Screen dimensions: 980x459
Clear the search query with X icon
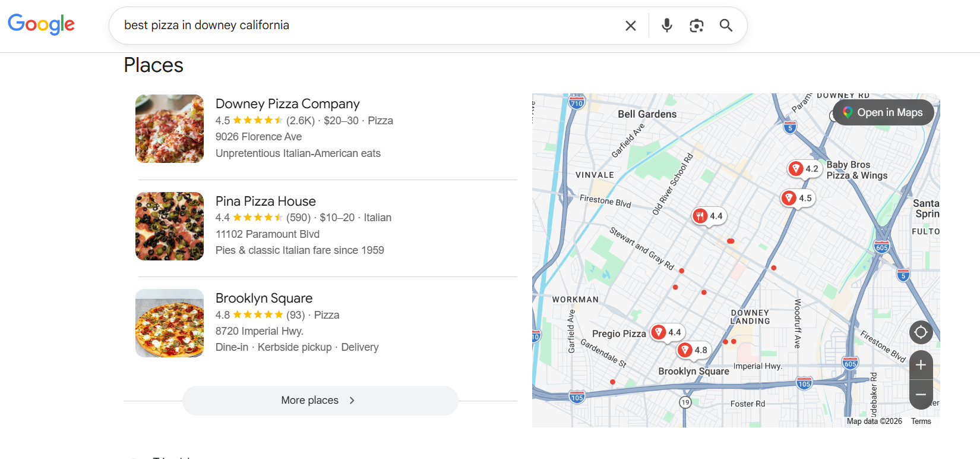[630, 26]
